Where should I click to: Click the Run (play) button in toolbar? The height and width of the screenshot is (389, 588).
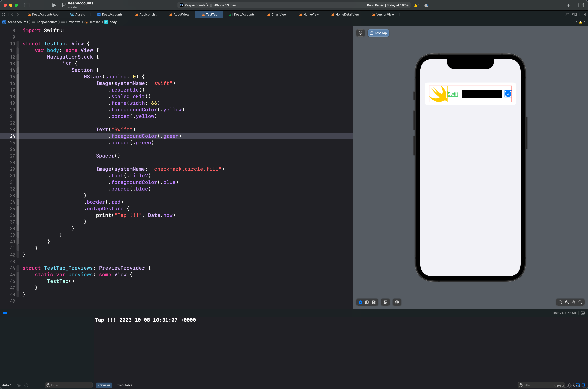[54, 5]
